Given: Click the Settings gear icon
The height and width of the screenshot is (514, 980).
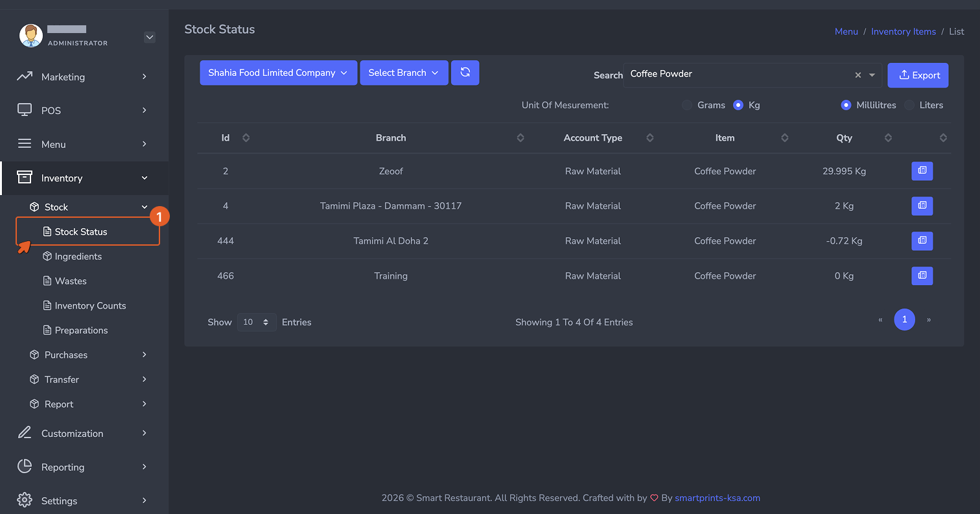Looking at the screenshot, I should (25, 500).
